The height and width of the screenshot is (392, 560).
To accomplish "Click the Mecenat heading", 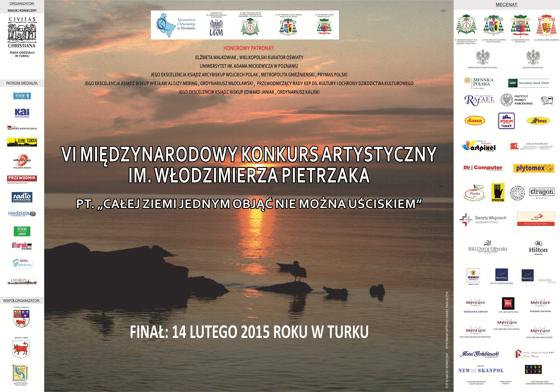I will point(507,5).
